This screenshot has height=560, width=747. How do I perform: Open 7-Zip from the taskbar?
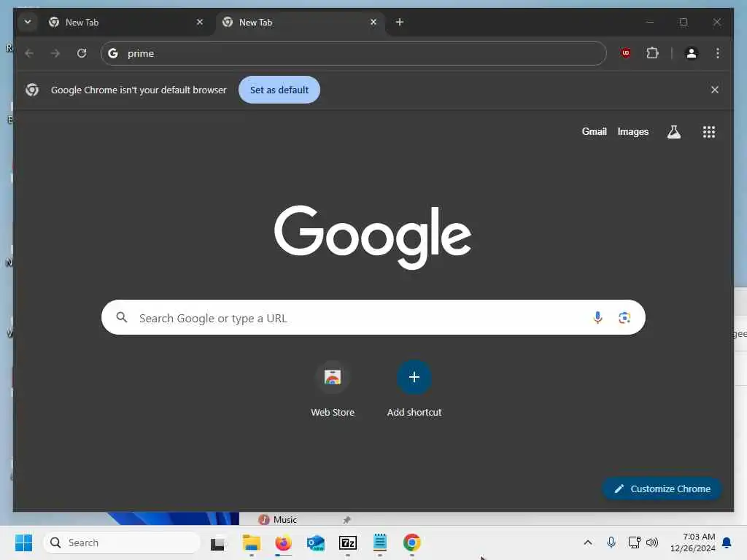tap(348, 542)
